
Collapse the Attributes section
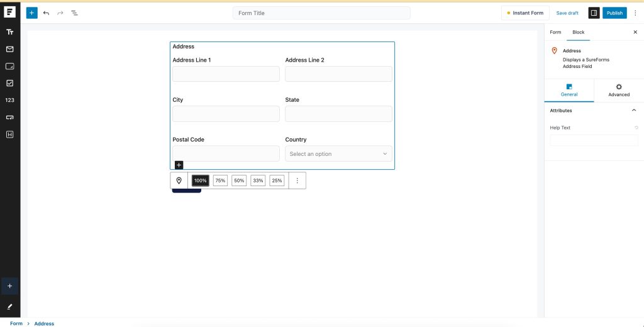click(633, 111)
